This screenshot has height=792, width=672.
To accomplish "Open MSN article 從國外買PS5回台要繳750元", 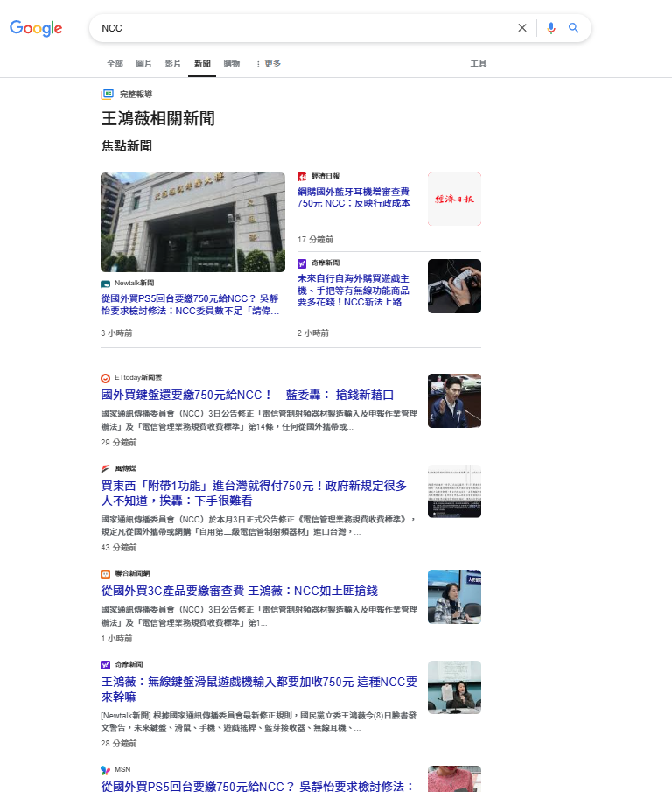I will [257, 786].
